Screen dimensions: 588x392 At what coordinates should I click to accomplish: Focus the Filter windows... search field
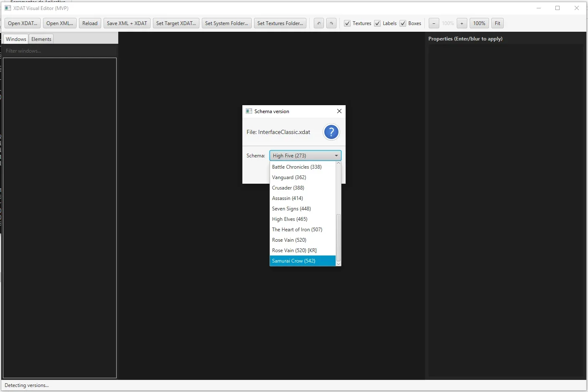[60, 51]
